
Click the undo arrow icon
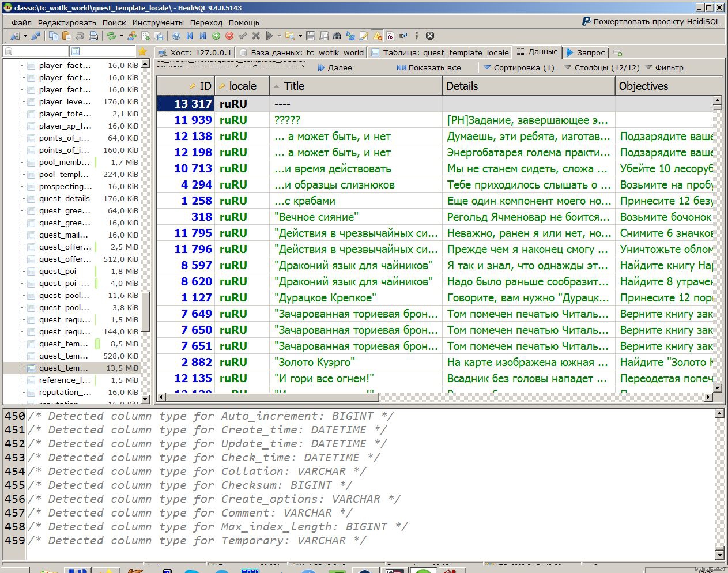tap(80, 36)
